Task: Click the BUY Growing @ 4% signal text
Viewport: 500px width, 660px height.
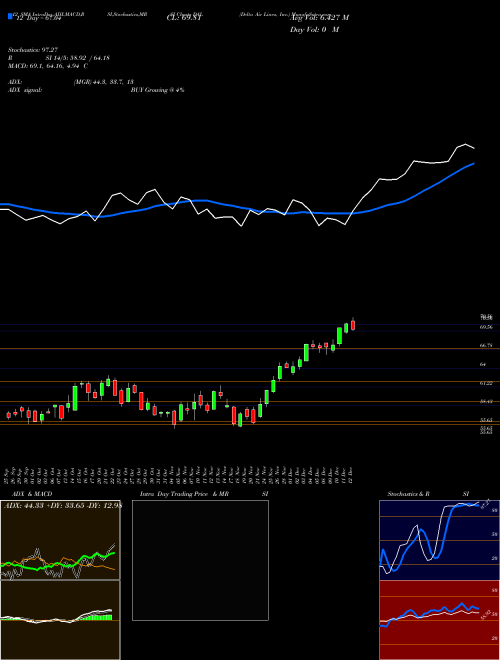Action: pos(157,90)
